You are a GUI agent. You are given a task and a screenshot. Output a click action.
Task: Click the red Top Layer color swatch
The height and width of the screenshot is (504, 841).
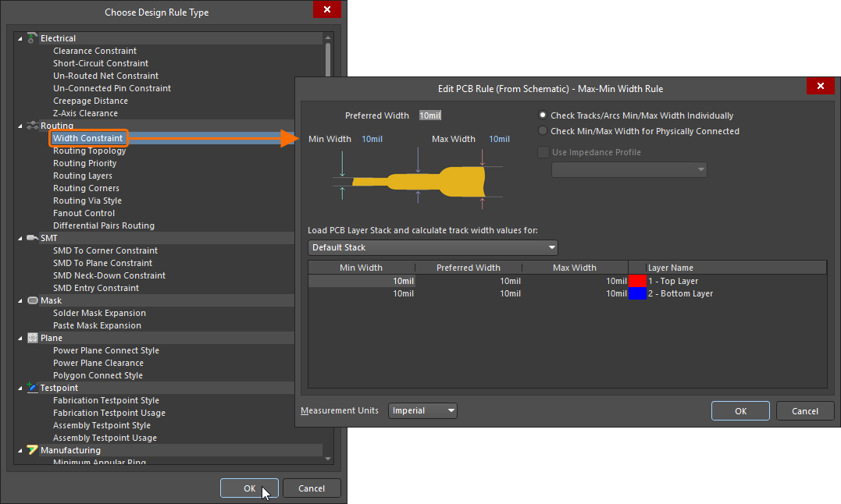(638, 281)
